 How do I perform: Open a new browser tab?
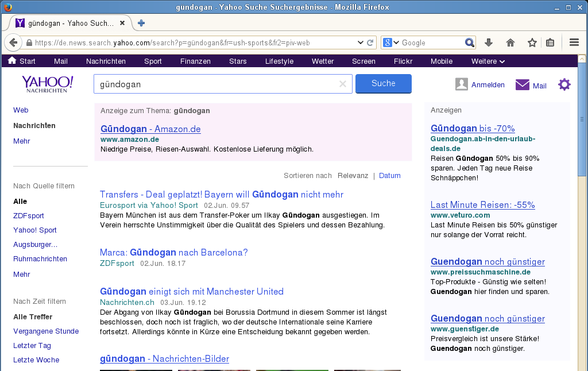coord(141,23)
